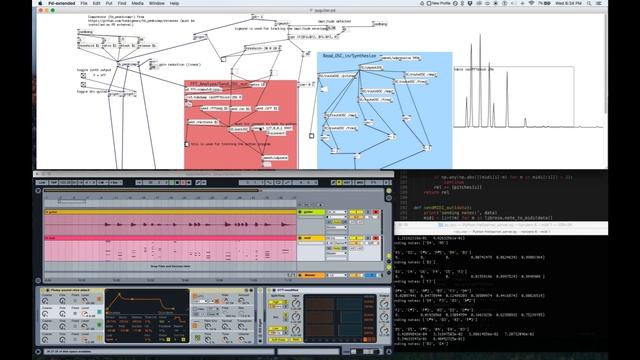The height and width of the screenshot is (360, 640).
Task: Click Soft Knee button in OTT device
Action: click(278, 340)
